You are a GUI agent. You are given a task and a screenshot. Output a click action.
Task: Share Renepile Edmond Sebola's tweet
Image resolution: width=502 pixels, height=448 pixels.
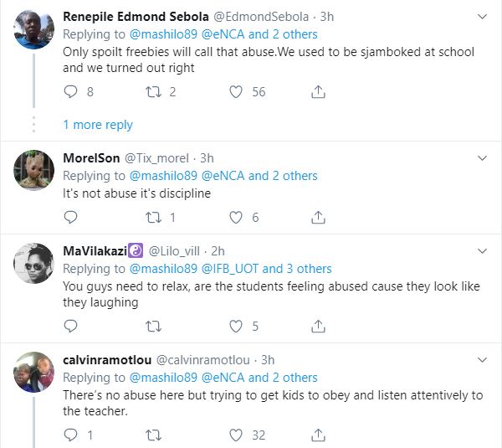click(x=318, y=92)
